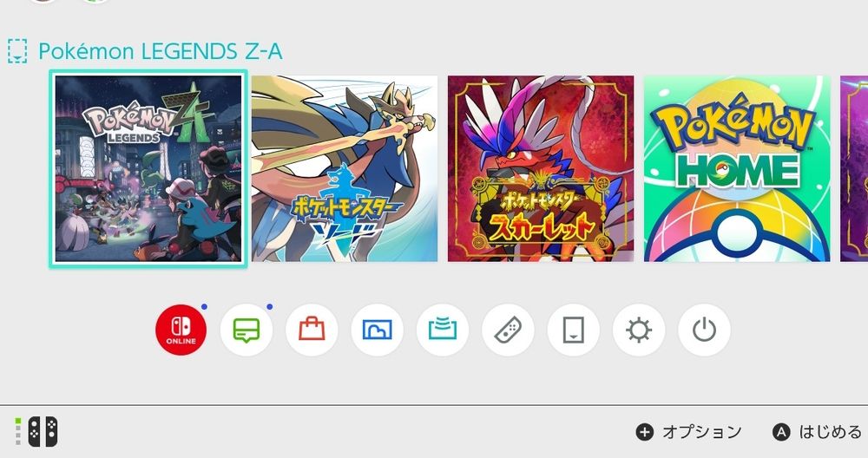Open the Virtual Game Card icon
868x458 pixels.
573,330
